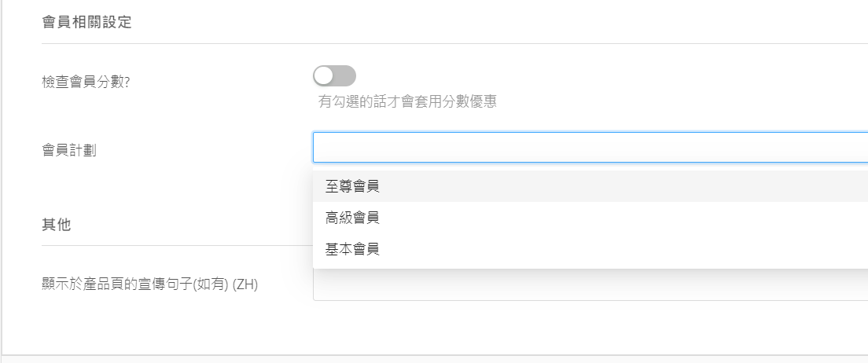Viewport: 868px width, 363px height.
Task: Click the gray track of the score toggle
Action: (x=346, y=76)
